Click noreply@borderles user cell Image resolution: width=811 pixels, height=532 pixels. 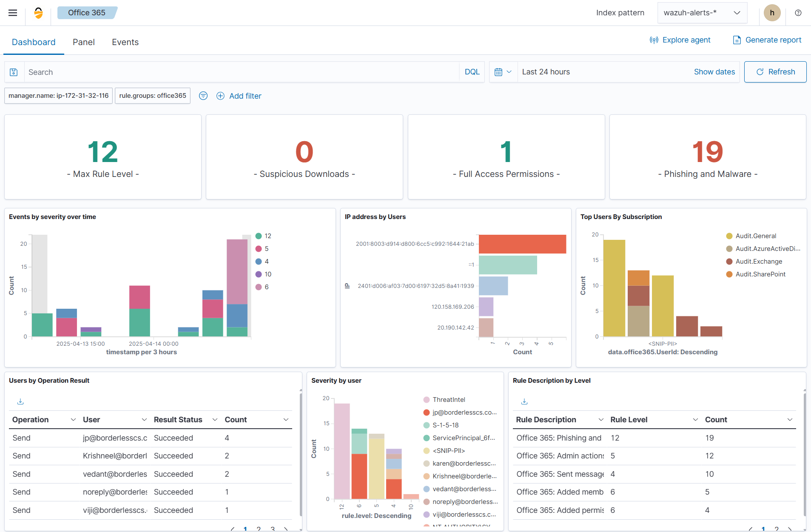pyautogui.click(x=115, y=492)
